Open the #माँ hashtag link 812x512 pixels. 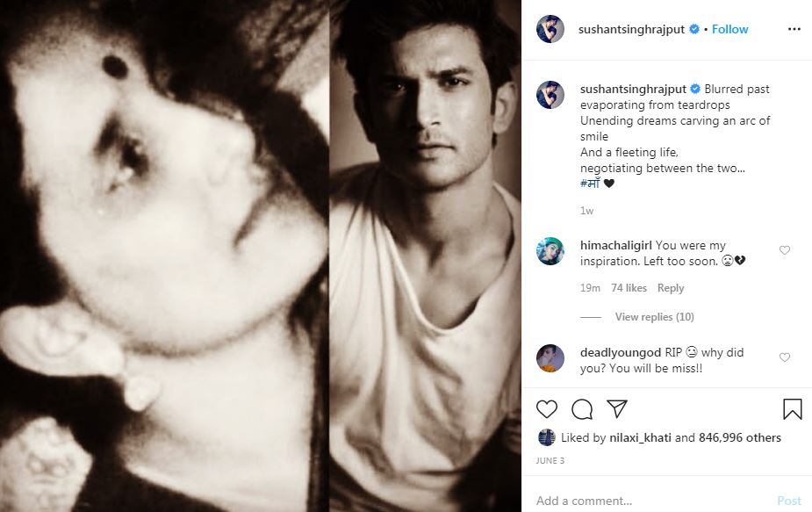590,183
